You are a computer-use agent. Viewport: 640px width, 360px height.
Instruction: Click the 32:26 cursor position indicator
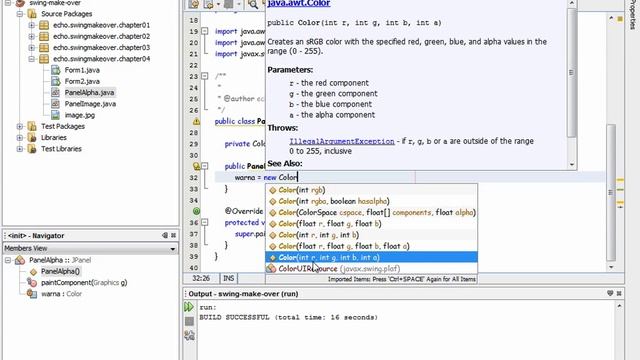[201, 278]
